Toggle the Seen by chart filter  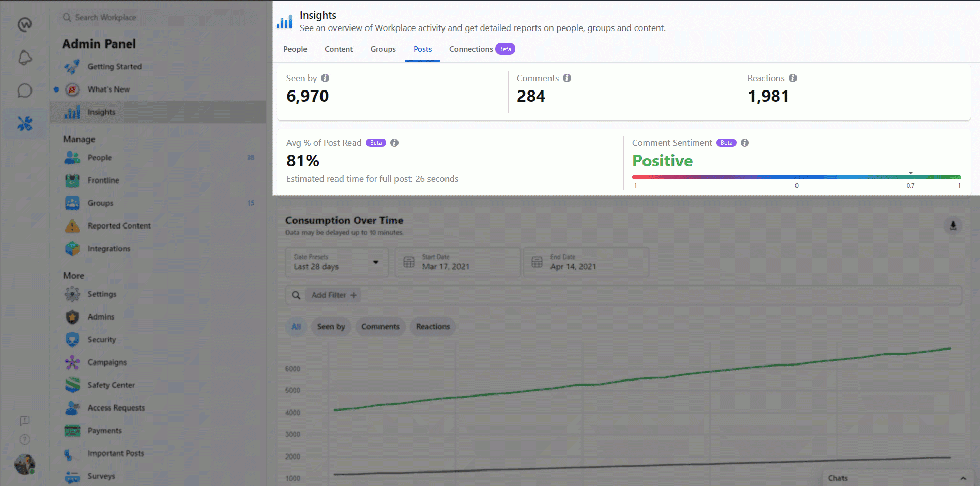(x=331, y=327)
